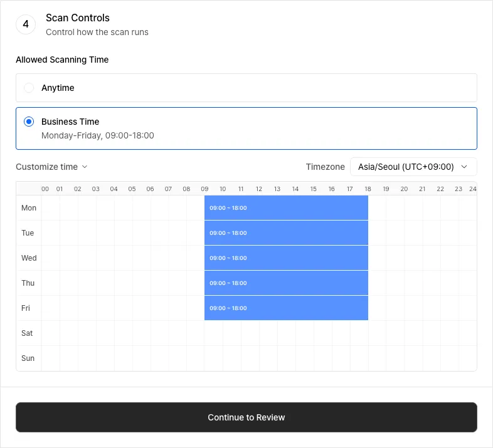Select Friday 09:00 - 18:00 time block
This screenshot has height=448, width=493.
click(286, 308)
